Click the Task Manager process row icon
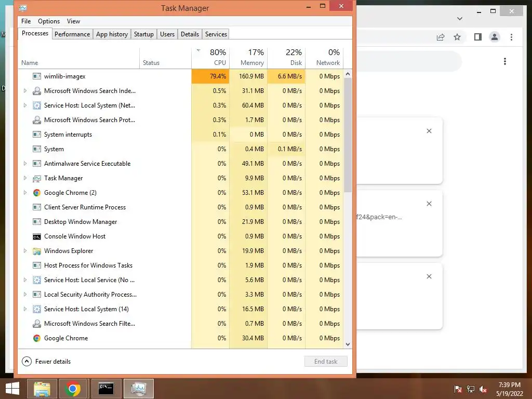 [x=37, y=178]
